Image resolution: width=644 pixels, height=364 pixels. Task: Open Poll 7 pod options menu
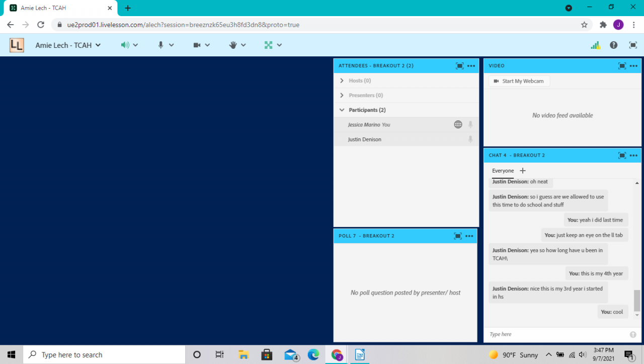[469, 236]
